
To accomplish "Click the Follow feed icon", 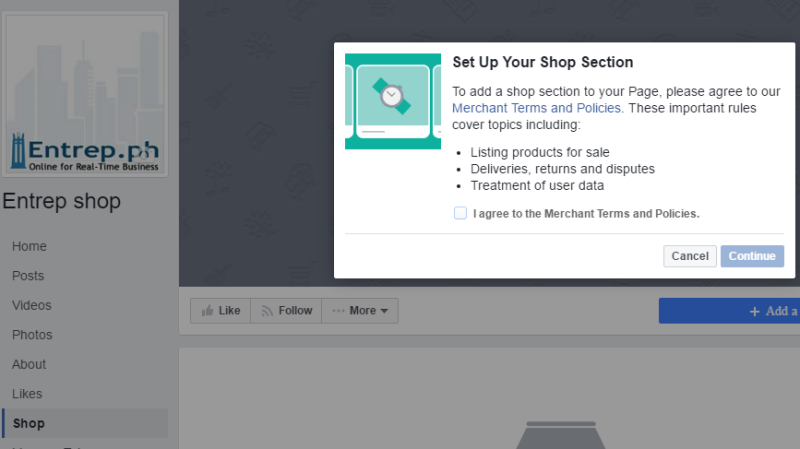I will [x=267, y=311].
